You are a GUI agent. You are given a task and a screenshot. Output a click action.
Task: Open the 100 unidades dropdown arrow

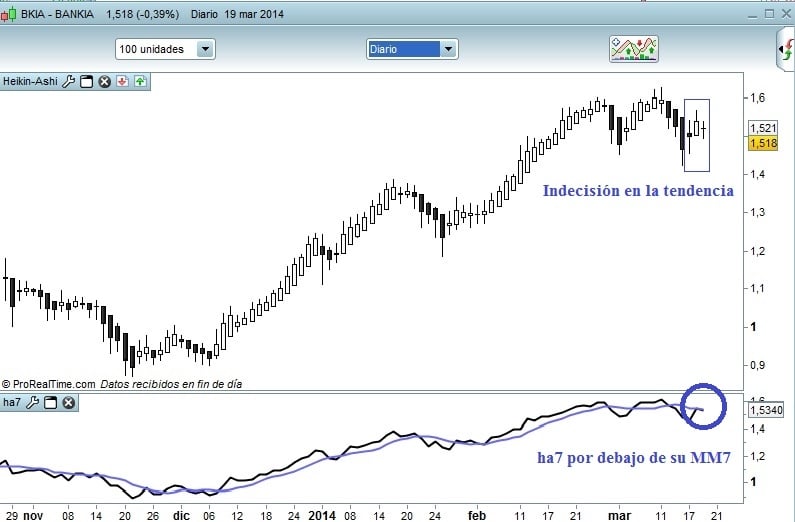tap(205, 49)
